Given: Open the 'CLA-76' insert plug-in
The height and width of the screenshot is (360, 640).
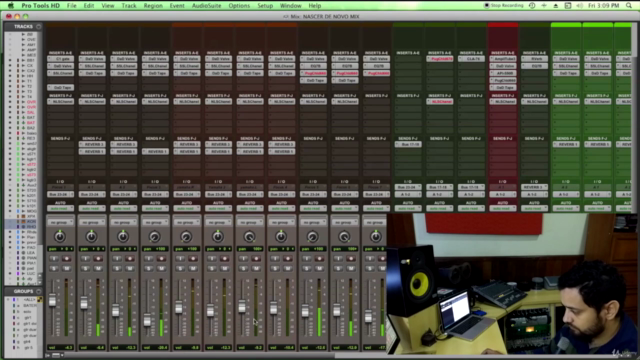Looking at the screenshot, I should point(471,59).
